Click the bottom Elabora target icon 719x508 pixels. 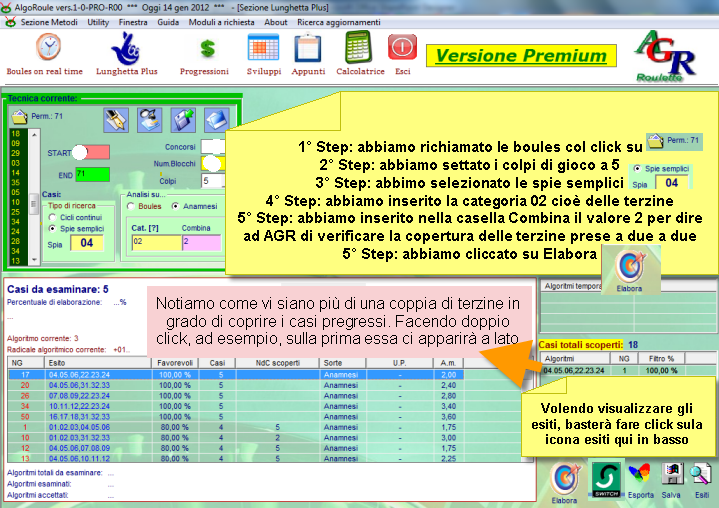tap(564, 479)
